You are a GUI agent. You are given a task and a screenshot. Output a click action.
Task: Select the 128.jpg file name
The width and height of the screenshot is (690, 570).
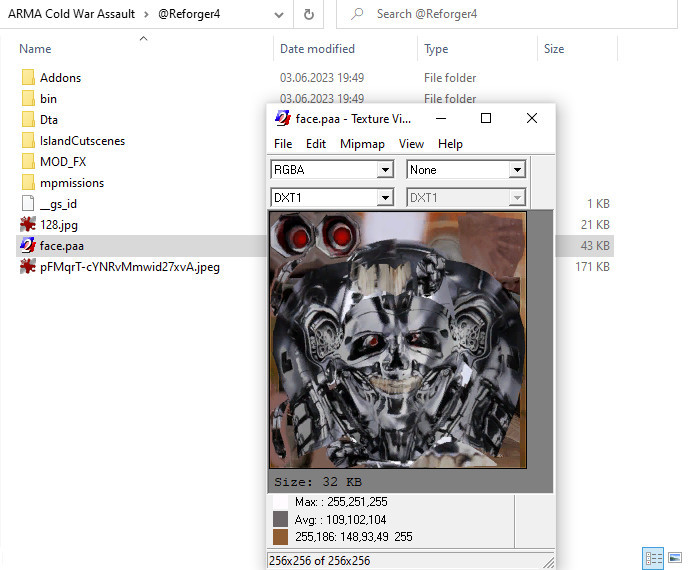pyautogui.click(x=59, y=225)
